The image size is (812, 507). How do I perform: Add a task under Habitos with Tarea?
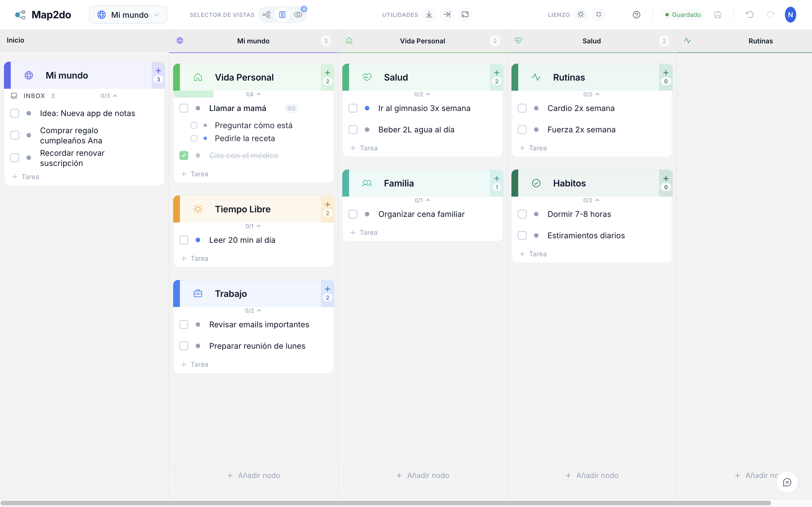tap(533, 254)
